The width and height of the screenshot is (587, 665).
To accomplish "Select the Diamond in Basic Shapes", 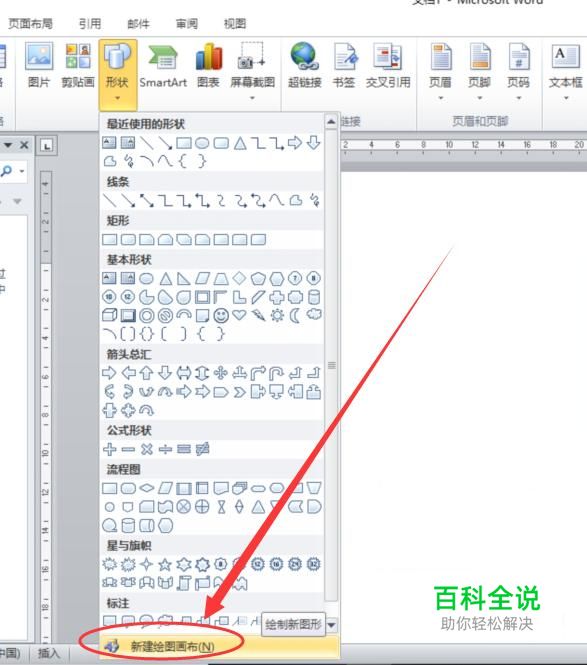I will click(x=240, y=278).
